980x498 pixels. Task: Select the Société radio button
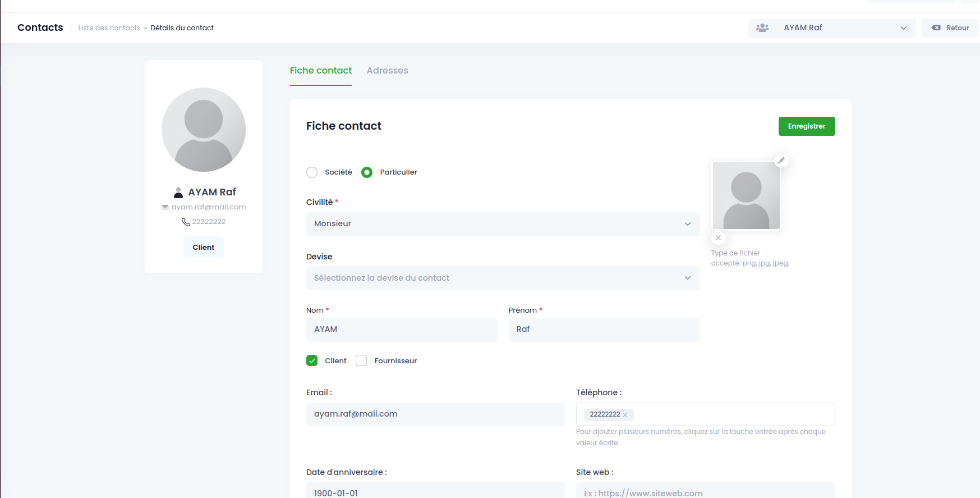pos(312,172)
